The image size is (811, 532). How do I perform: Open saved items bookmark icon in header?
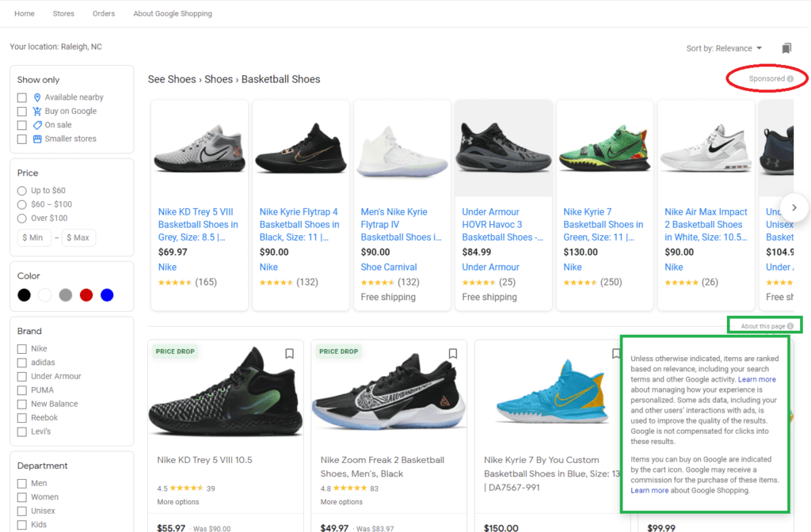point(786,48)
